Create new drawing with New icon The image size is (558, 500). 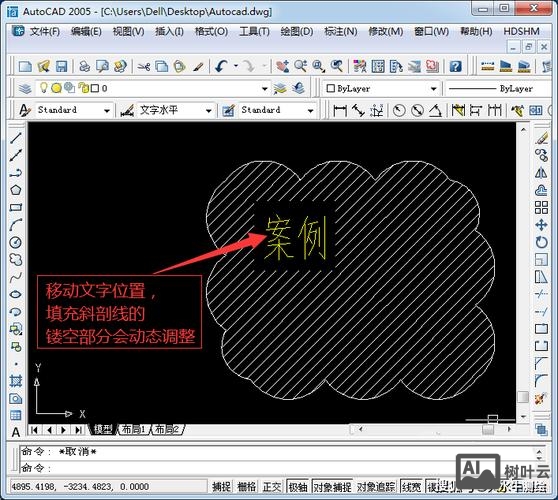pyautogui.click(x=25, y=66)
